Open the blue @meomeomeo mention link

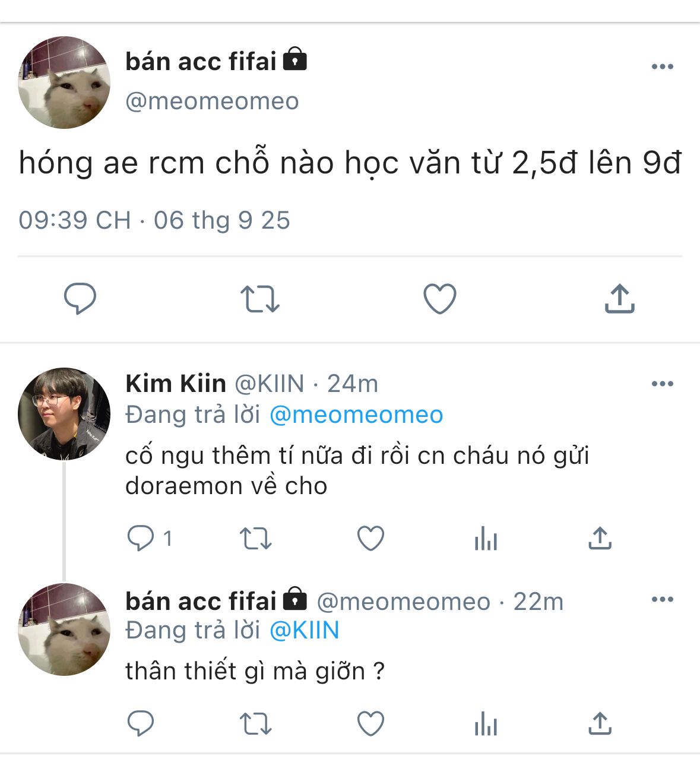(x=356, y=415)
